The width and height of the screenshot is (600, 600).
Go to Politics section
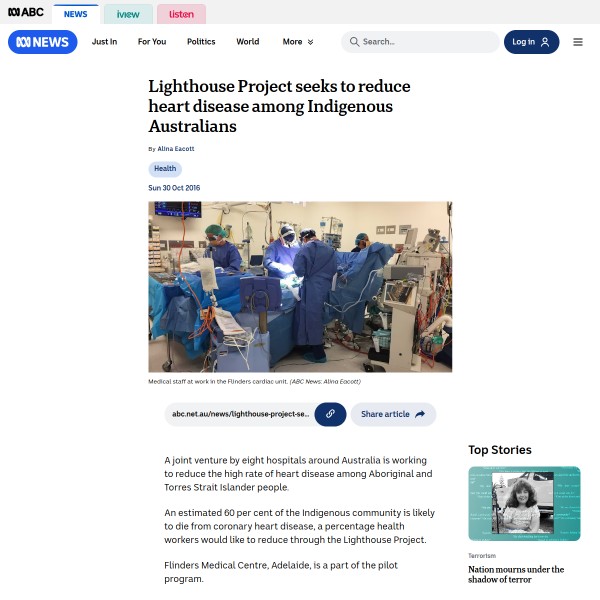[201, 42]
